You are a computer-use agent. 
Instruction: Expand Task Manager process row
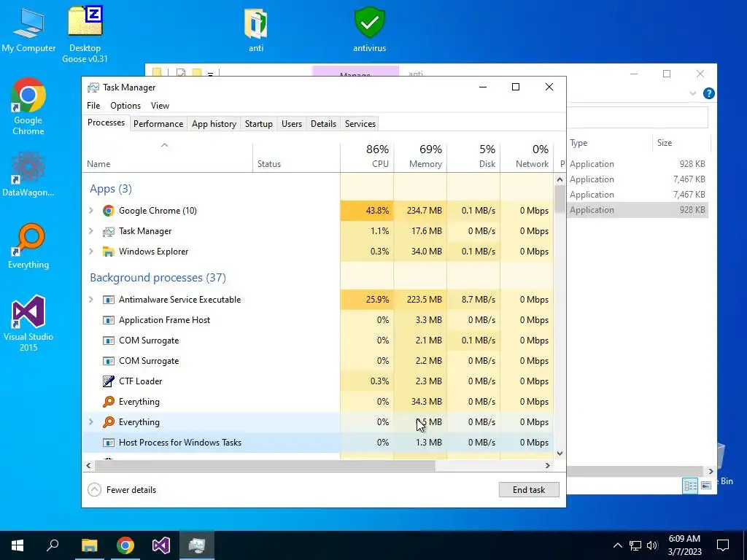[x=91, y=231]
